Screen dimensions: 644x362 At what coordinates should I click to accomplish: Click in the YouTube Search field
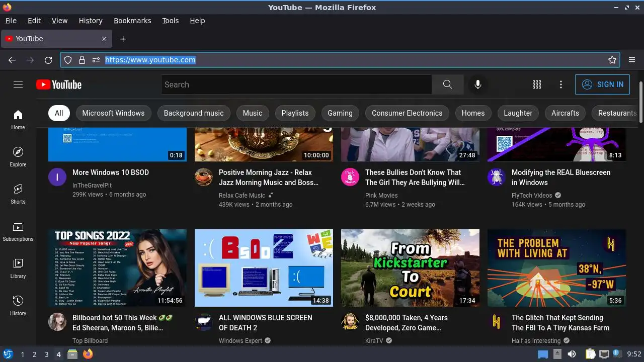pos(296,84)
